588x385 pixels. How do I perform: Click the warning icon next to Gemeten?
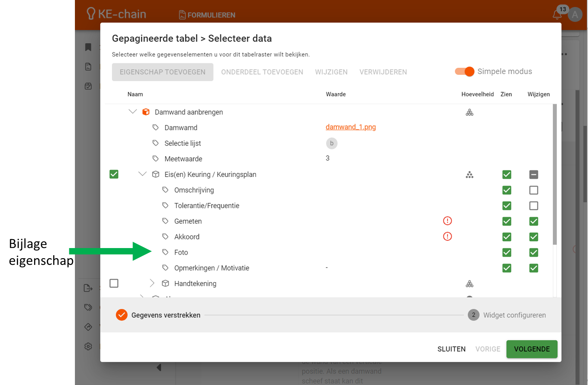[447, 221]
